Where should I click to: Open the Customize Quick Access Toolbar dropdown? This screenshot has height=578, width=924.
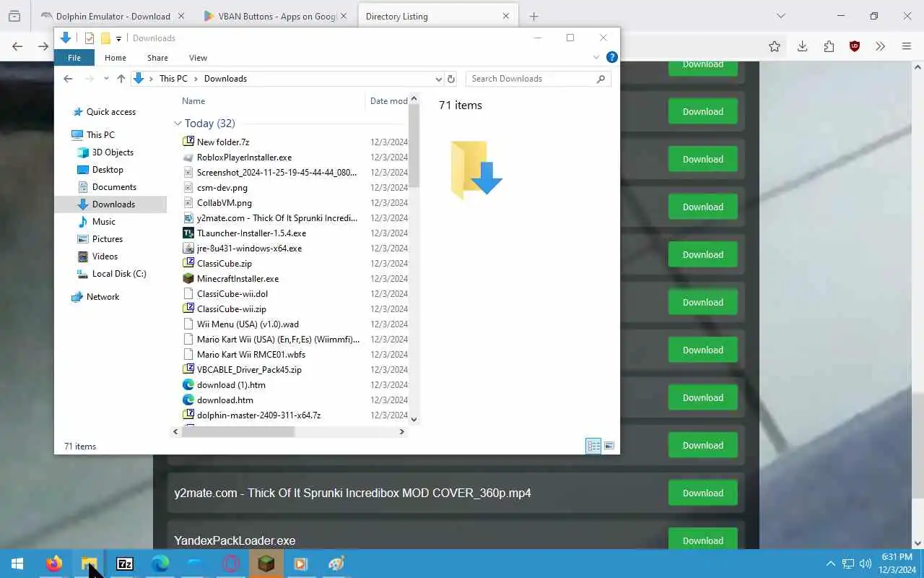point(119,39)
